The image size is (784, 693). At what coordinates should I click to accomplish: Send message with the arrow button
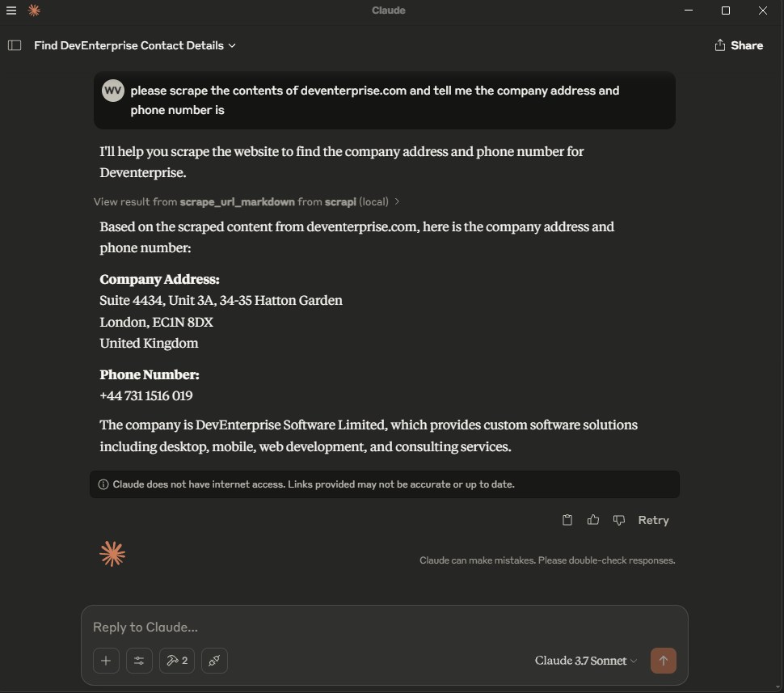tap(664, 661)
